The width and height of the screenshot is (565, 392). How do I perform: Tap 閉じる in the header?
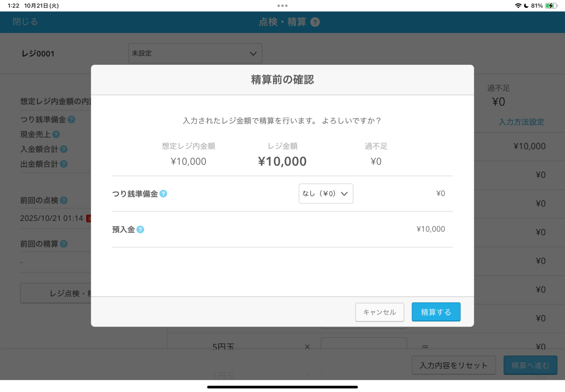[25, 22]
